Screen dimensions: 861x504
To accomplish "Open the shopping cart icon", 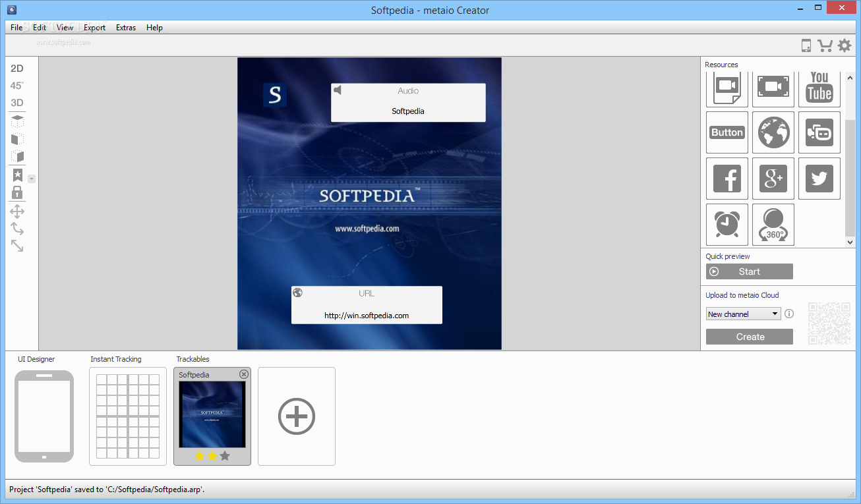I will coord(825,45).
